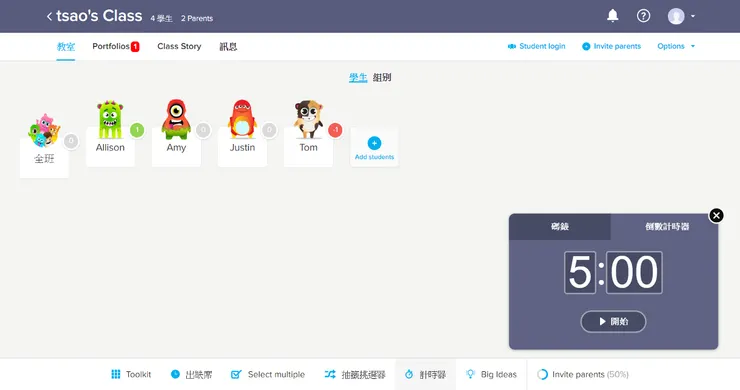740x390 pixels.
Task: Expand the account menu arrow beside the avatar
Action: (x=693, y=16)
